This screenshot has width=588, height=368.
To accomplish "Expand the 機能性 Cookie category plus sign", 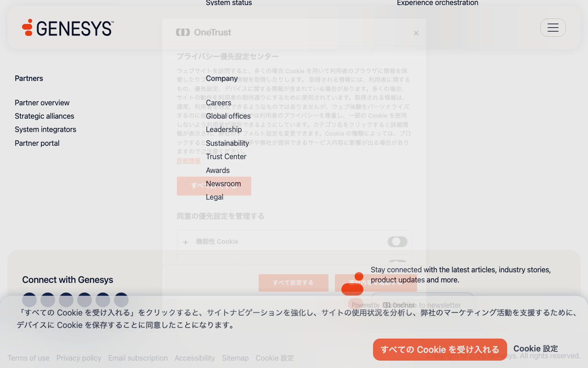I will (186, 242).
